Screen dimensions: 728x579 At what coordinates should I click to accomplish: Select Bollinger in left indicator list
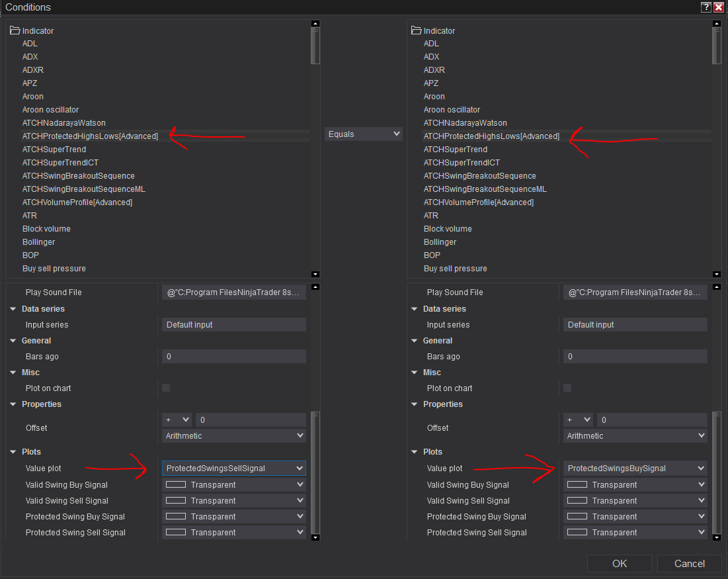(38, 242)
